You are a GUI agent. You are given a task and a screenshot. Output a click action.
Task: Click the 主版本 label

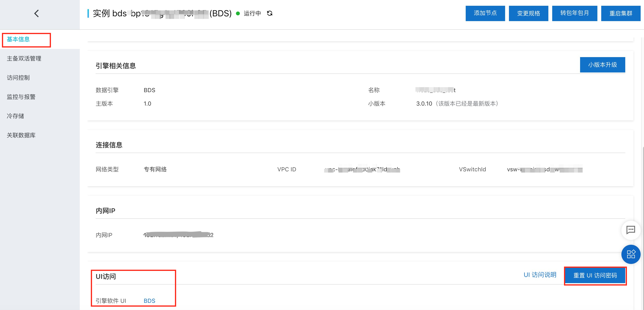tap(104, 104)
